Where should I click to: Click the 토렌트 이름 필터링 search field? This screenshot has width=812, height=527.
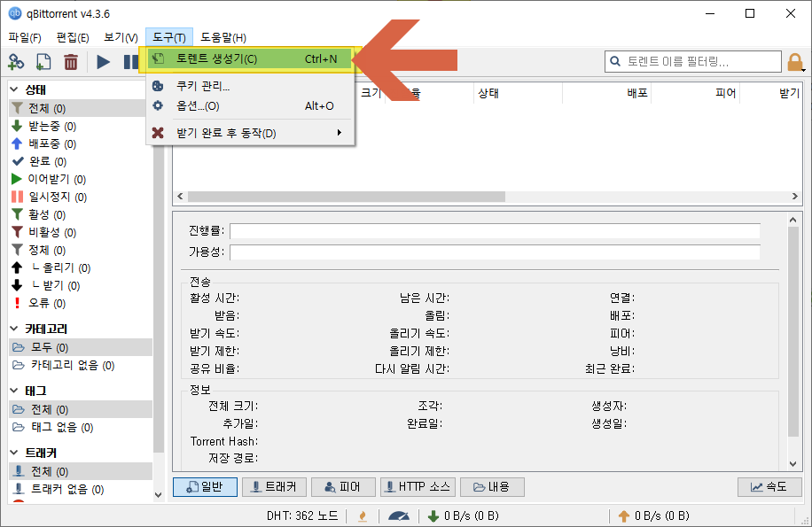click(693, 61)
